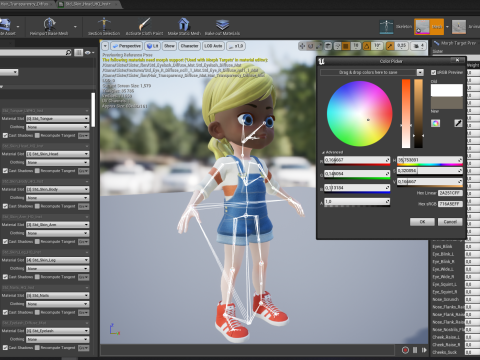The width and height of the screenshot is (480, 360).
Task: Toggle rotation snapping angle icon
Action: pos(367,46)
